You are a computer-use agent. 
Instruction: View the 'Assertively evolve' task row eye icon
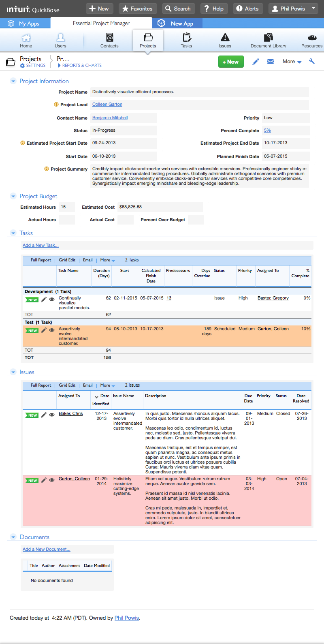pyautogui.click(x=52, y=330)
